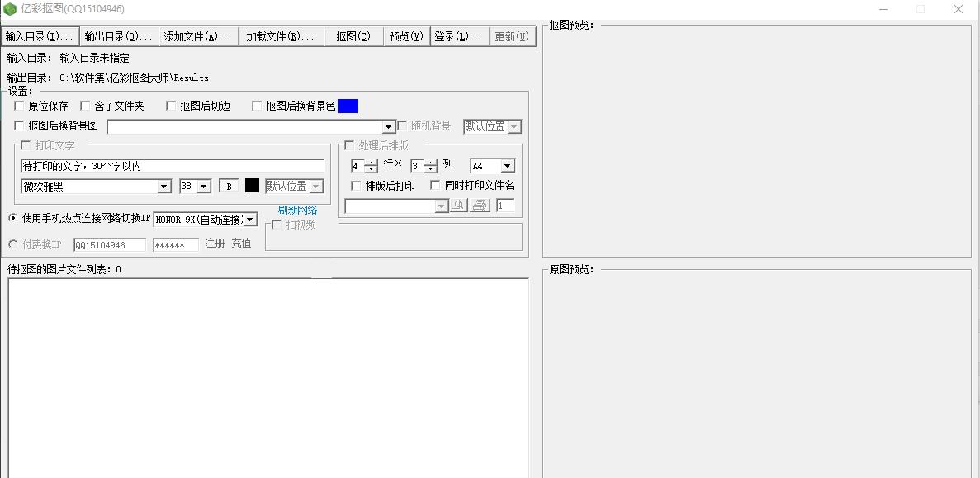
Task: Select the 付费换IP radio button
Action: point(12,244)
